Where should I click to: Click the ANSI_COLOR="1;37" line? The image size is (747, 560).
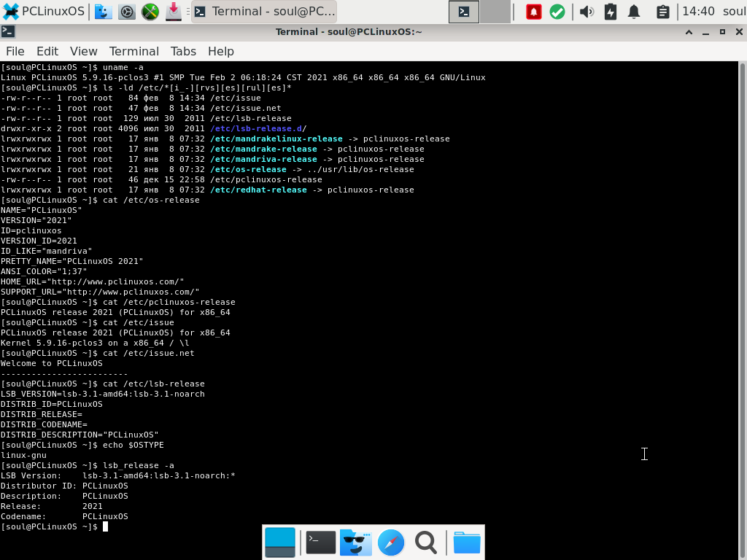[x=44, y=271]
